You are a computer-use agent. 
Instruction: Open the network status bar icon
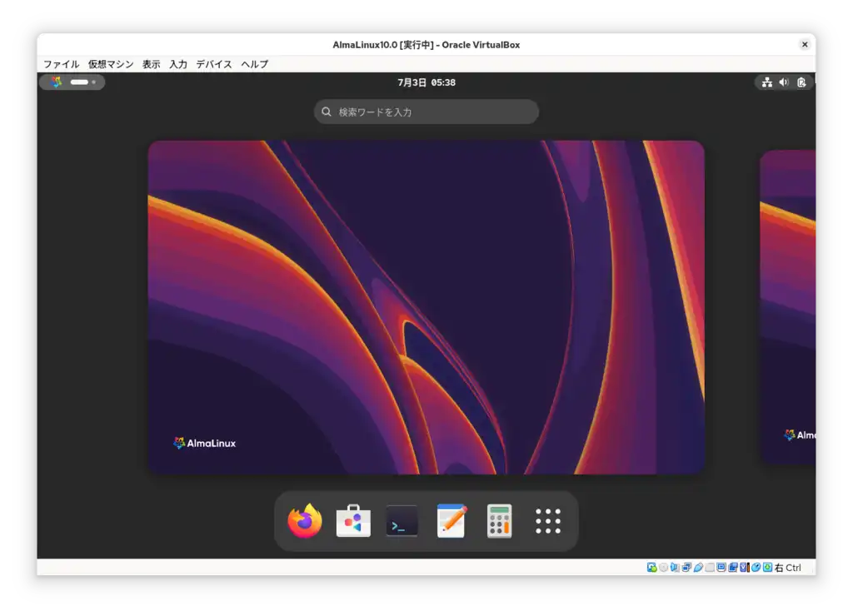coord(686,567)
